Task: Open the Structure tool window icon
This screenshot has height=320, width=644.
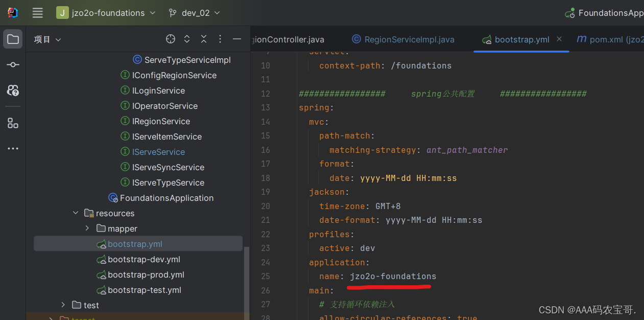Action: point(13,123)
